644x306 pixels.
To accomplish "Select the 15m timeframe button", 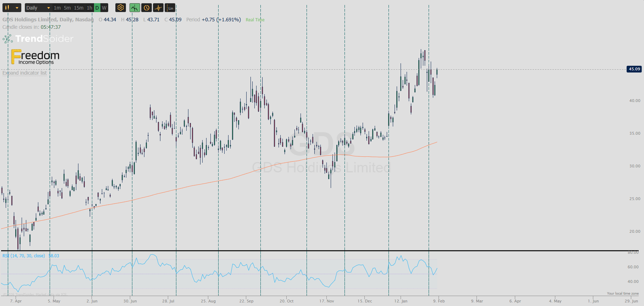I will click(78, 8).
